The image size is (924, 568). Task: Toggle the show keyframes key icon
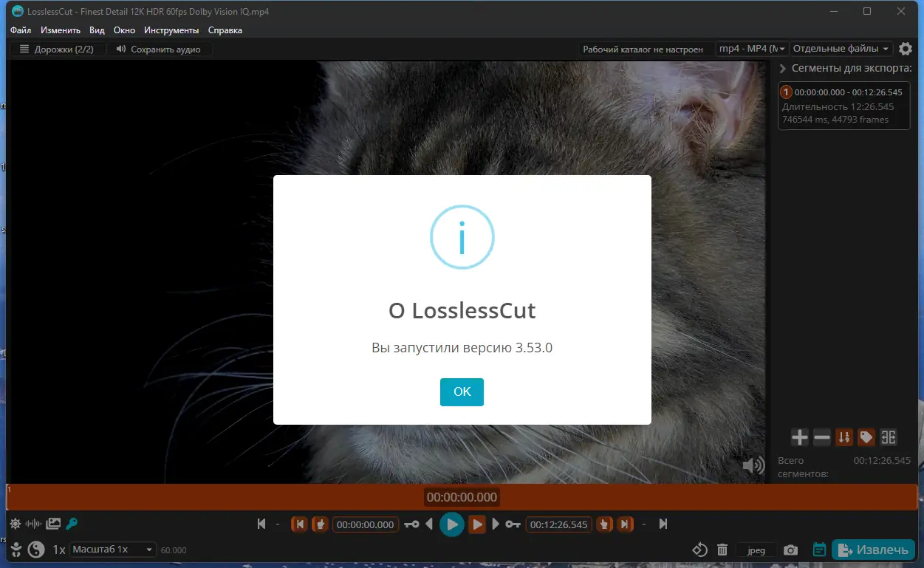tap(72, 524)
